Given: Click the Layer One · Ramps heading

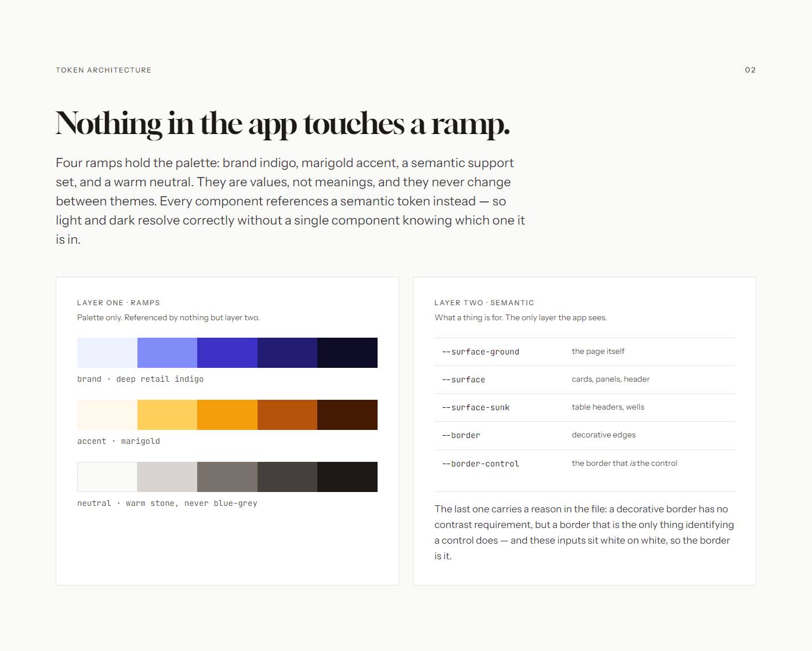Looking at the screenshot, I should point(119,302).
